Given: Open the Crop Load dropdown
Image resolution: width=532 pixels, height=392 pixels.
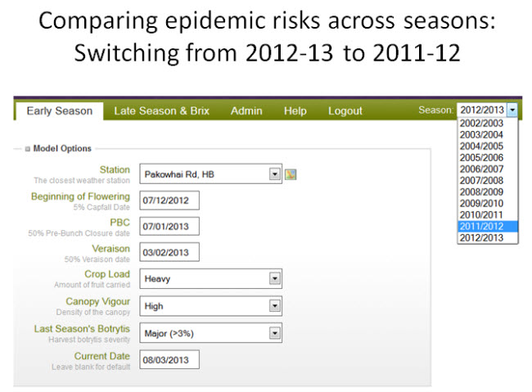Looking at the screenshot, I should (x=275, y=279).
